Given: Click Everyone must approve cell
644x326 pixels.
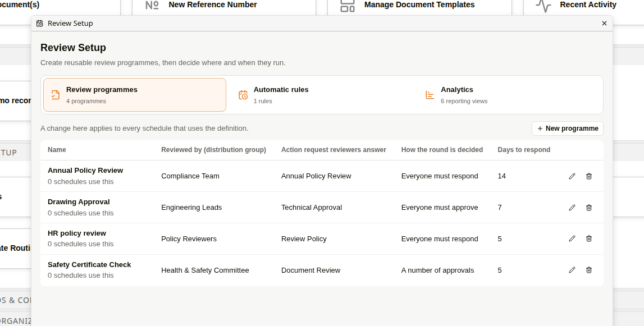Looking at the screenshot, I should point(440,208).
